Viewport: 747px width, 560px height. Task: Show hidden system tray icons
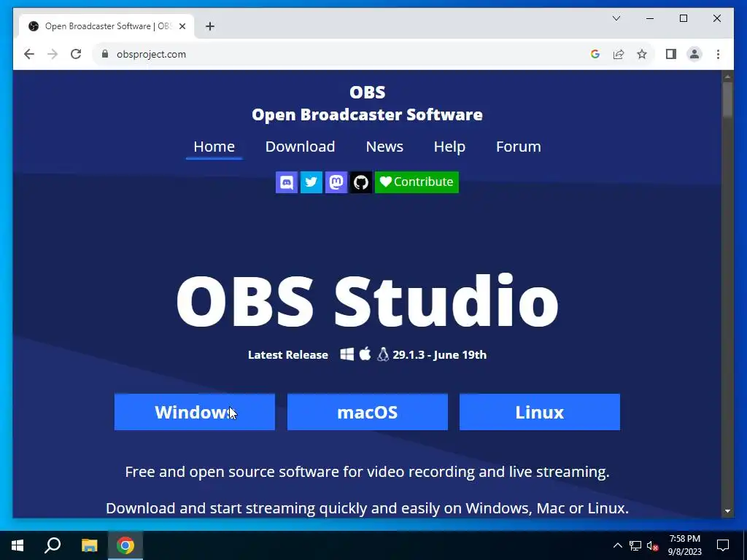pyautogui.click(x=617, y=545)
